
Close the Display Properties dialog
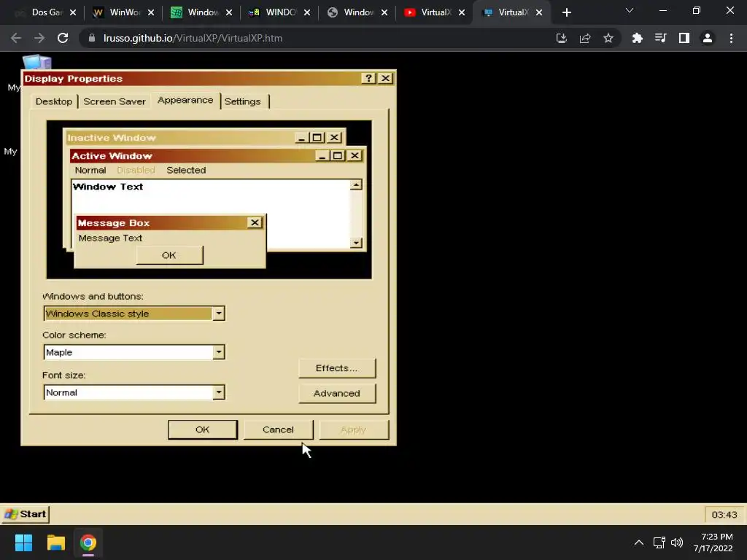385,78
